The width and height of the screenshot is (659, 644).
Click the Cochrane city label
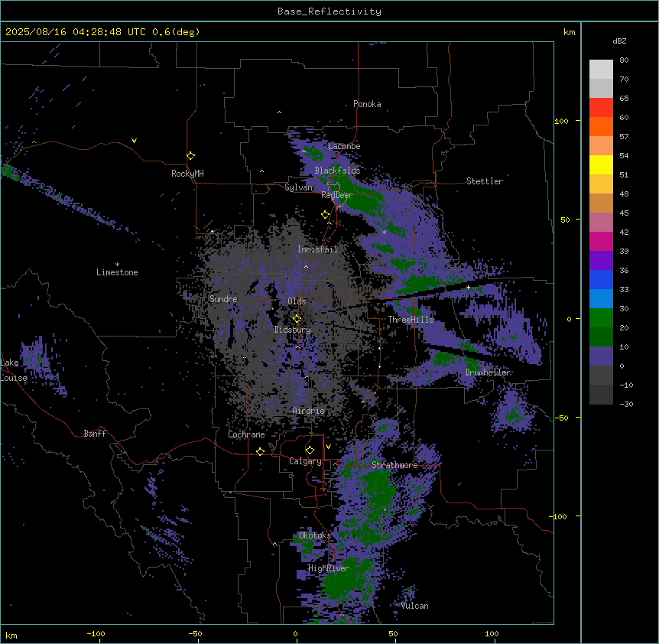(x=246, y=434)
